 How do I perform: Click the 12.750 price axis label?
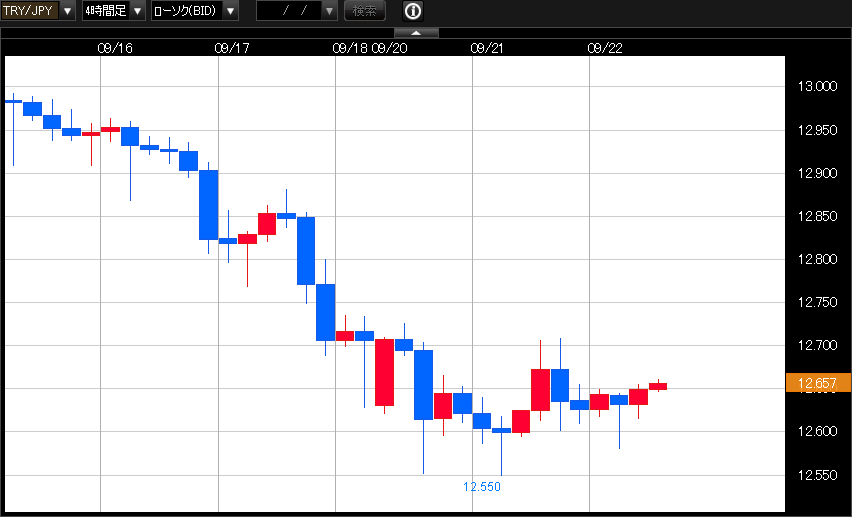point(818,302)
